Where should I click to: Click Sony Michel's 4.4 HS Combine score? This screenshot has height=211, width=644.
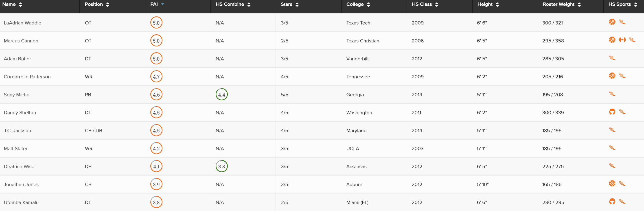pyautogui.click(x=221, y=95)
